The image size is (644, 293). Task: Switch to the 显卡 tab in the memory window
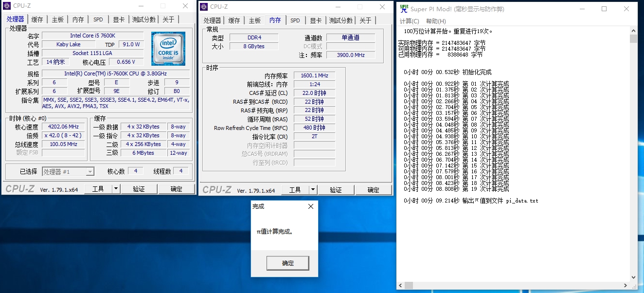tap(316, 20)
